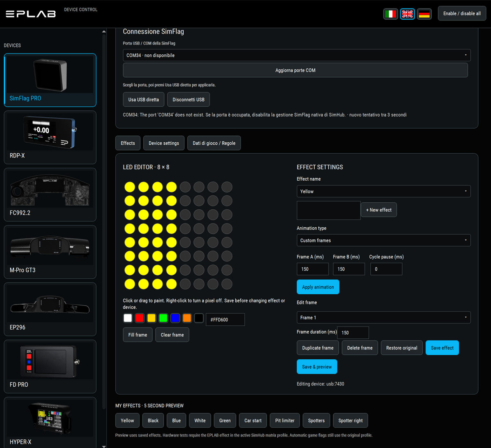This screenshot has width=491, height=448.
Task: Click Restore original button
Action: (x=402, y=348)
